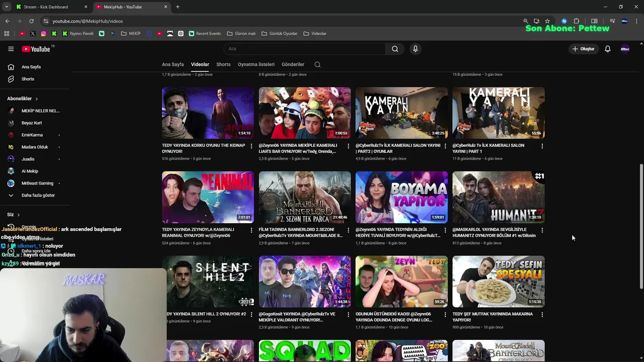Switch to the Shorts channel tab
The width and height of the screenshot is (644, 362).
click(x=223, y=64)
